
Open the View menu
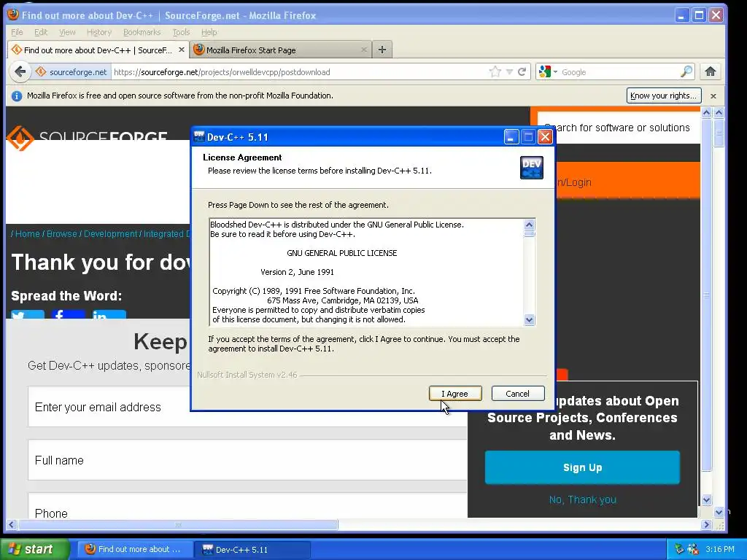tap(67, 32)
